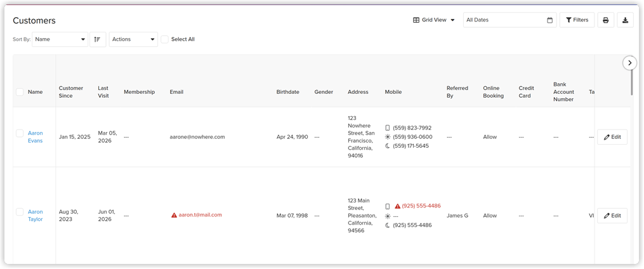644x269 pixels.
Task: Select the Aaron Evans row checkbox
Action: coord(20,133)
